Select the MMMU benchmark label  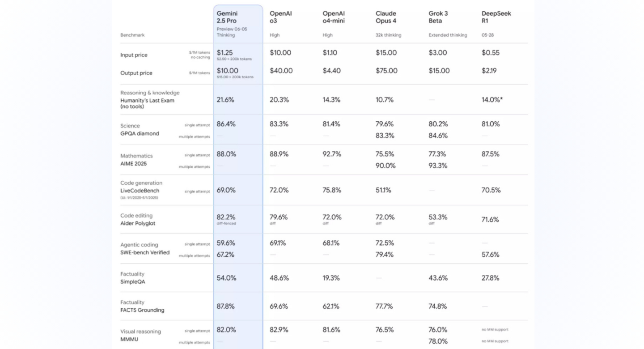pos(129,339)
